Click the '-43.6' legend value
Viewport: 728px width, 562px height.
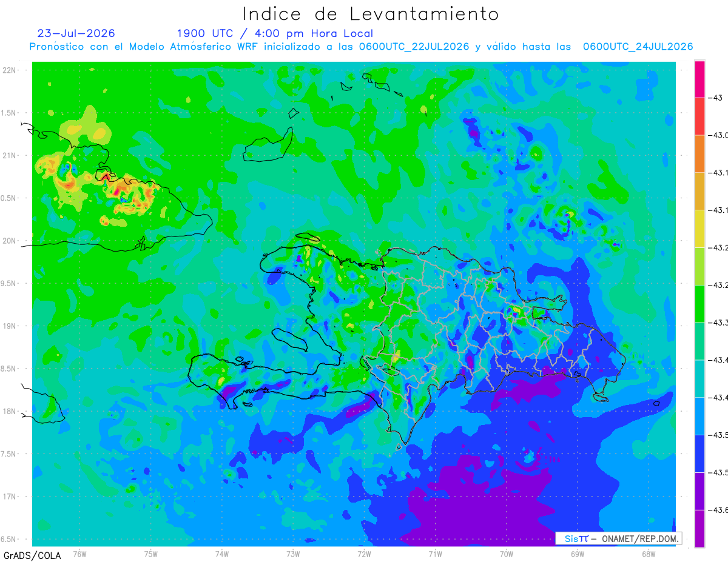[718, 510]
